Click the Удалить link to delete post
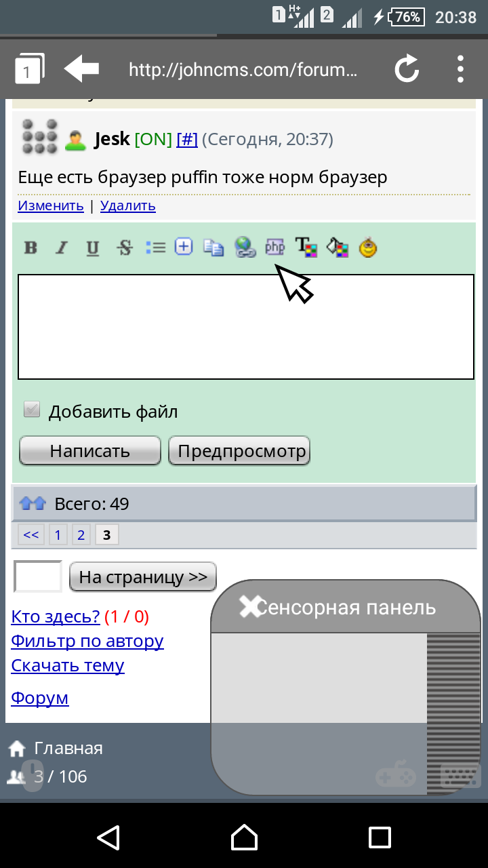 [128, 205]
